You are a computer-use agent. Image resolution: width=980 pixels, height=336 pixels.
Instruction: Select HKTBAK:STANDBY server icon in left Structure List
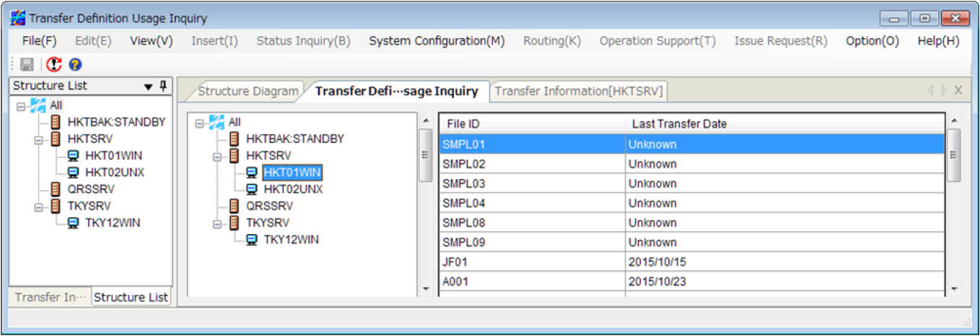tap(56, 122)
